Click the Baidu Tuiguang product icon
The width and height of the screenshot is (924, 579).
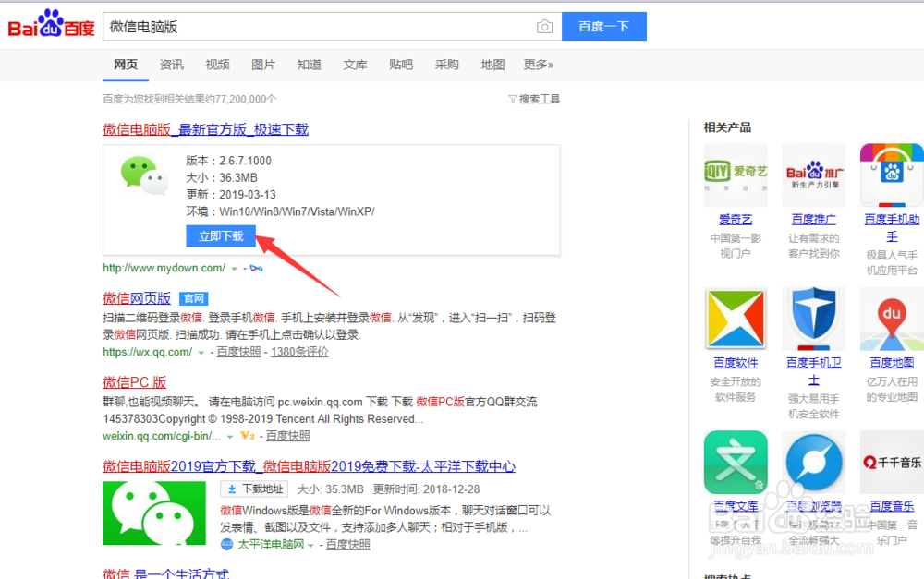(x=814, y=175)
